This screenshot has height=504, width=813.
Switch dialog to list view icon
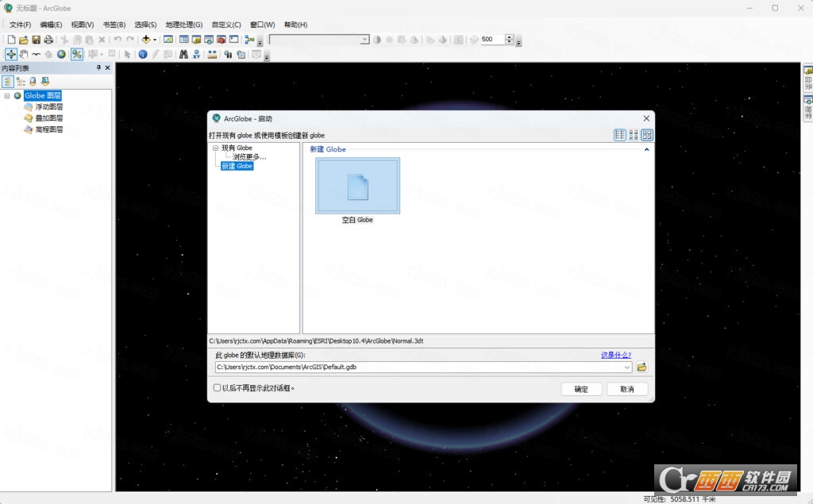point(619,135)
